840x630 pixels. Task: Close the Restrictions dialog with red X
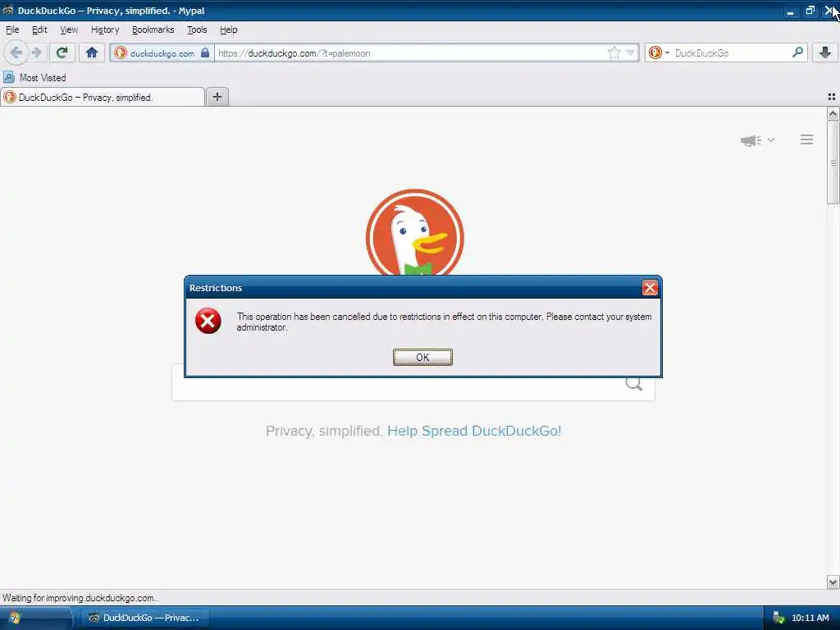coord(650,288)
